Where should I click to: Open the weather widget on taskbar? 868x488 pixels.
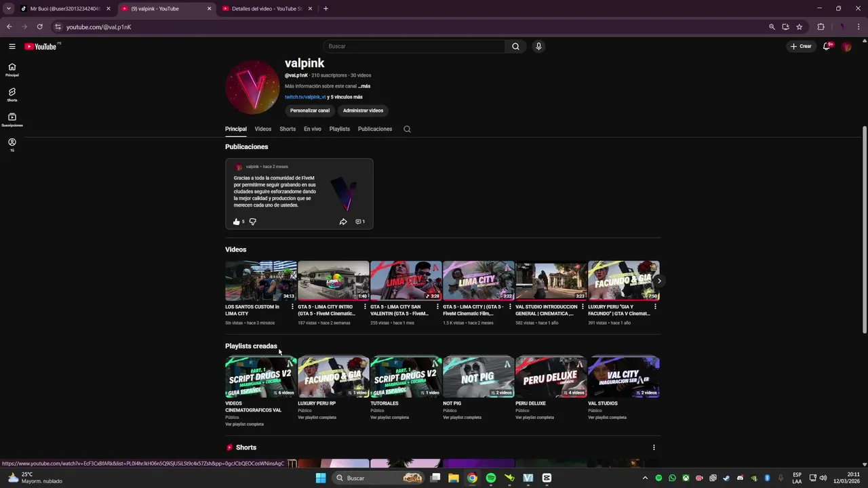(35, 478)
